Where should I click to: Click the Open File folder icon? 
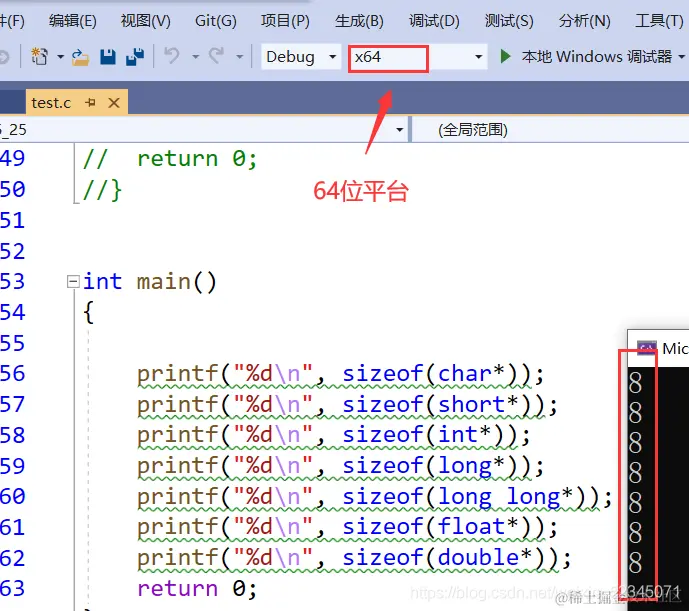tap(80, 57)
